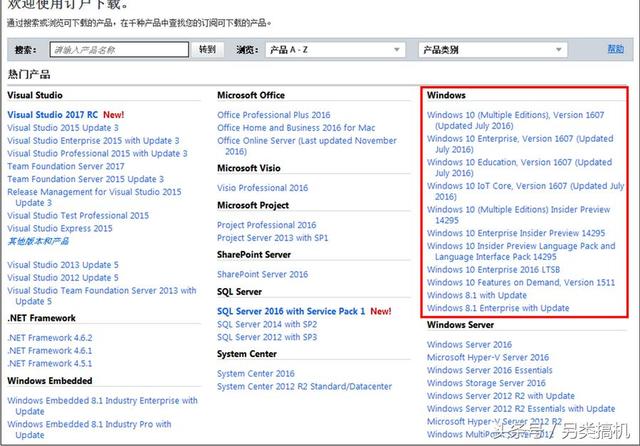Open Office Professional Plus 2016

click(x=273, y=115)
